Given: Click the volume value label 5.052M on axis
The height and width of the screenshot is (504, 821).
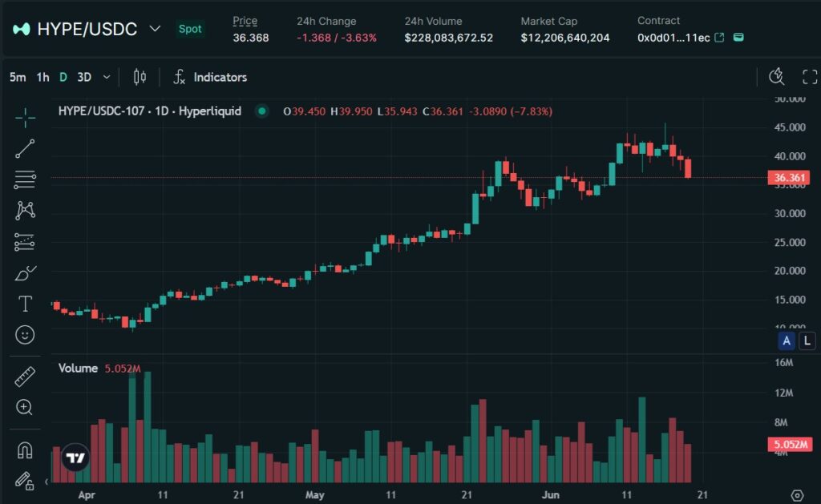Looking at the screenshot, I should tap(790, 445).
